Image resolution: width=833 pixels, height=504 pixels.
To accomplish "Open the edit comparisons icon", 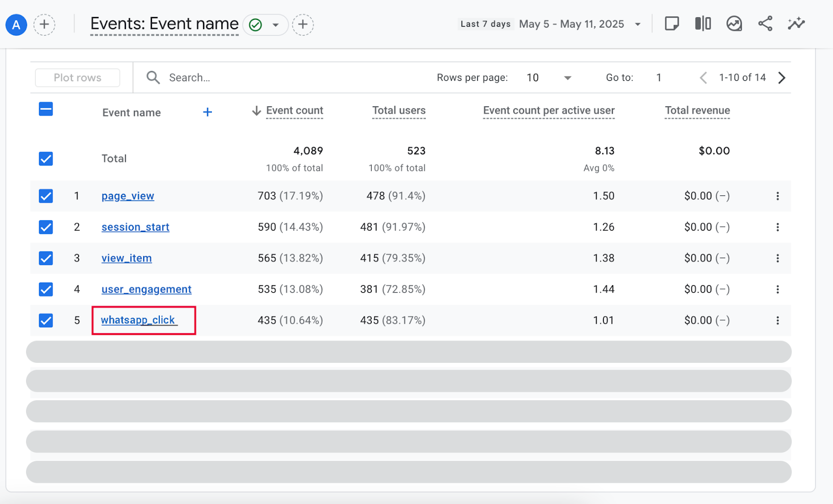I will tap(703, 23).
